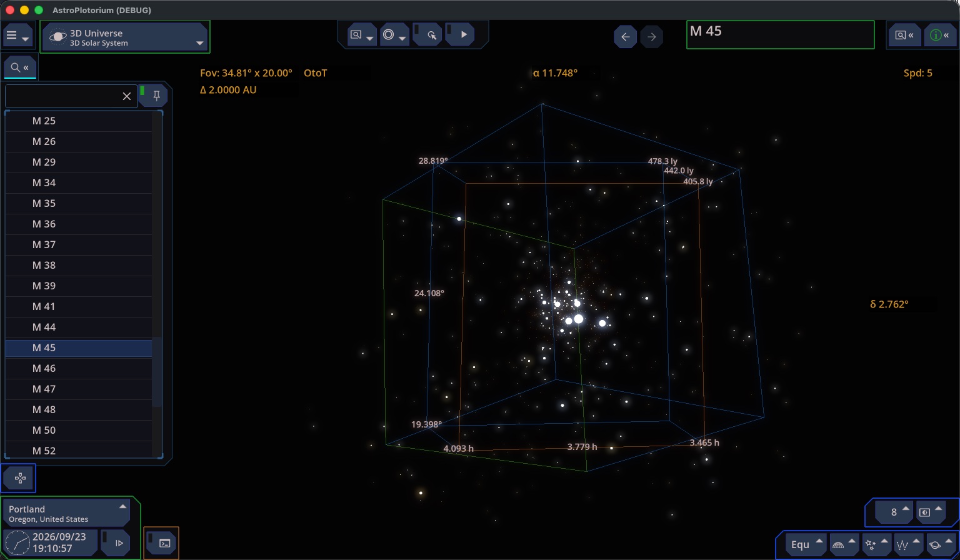Screen dimensions: 960x560
Task: Open the concentric rings target dropdown
Action: (394, 35)
